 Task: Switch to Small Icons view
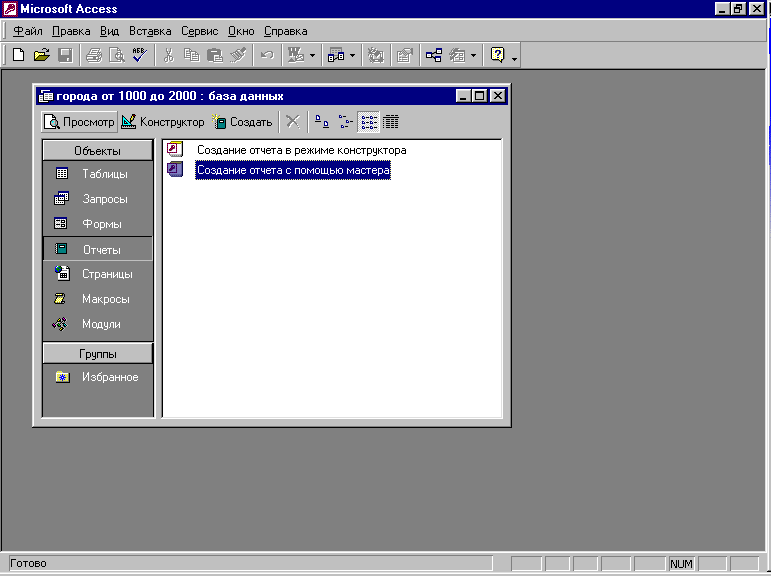346,121
